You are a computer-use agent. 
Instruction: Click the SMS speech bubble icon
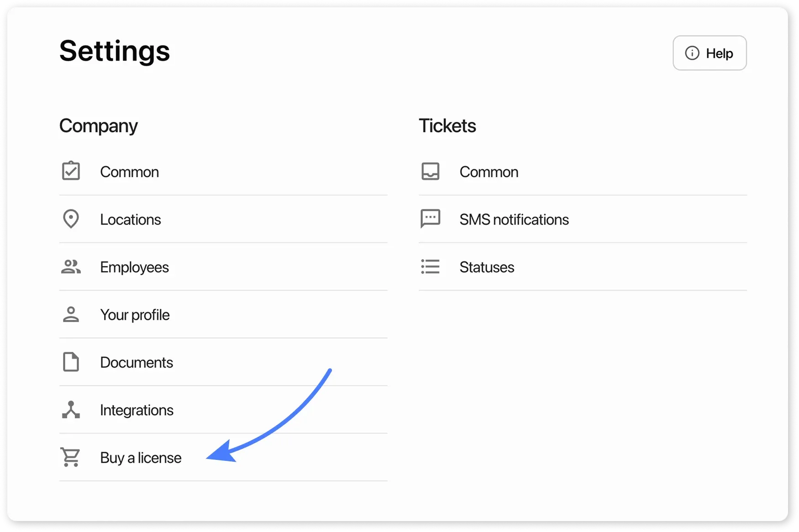click(430, 219)
